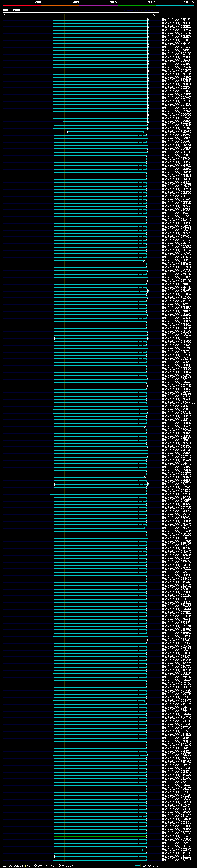This screenshot has height=868, width=197.
Task: Select hit UniRef100_C8XPS1
Action: [x=176, y=822]
